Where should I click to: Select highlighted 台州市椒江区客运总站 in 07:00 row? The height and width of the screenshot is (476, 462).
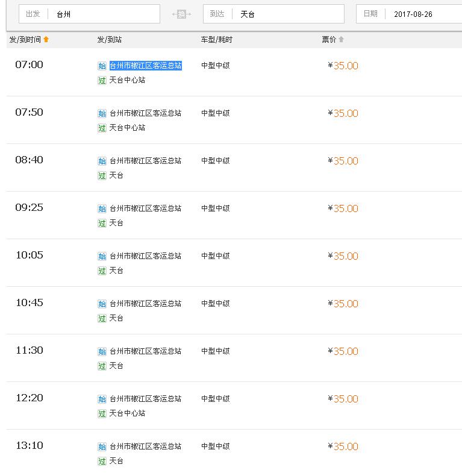coord(145,66)
